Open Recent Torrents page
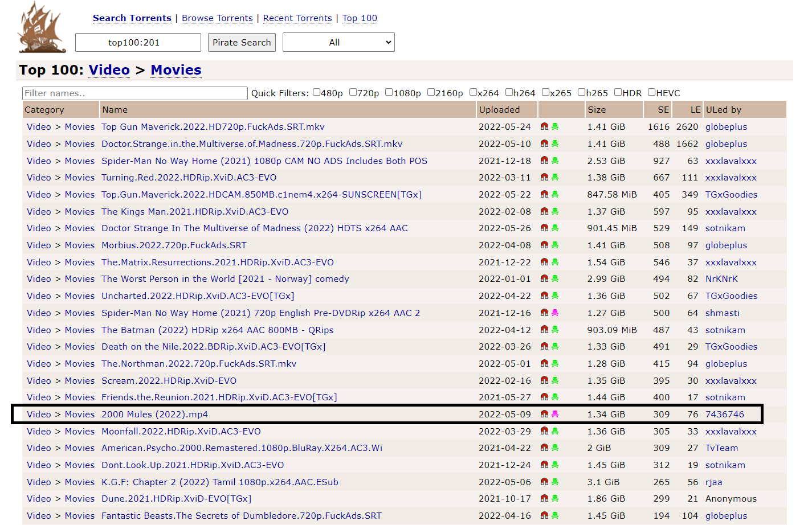This screenshot has height=525, width=812. click(x=297, y=18)
